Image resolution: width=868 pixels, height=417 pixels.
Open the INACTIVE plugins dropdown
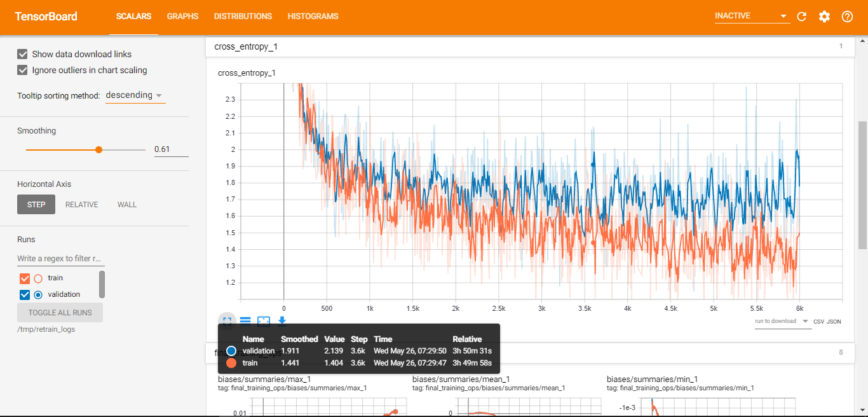pos(752,16)
